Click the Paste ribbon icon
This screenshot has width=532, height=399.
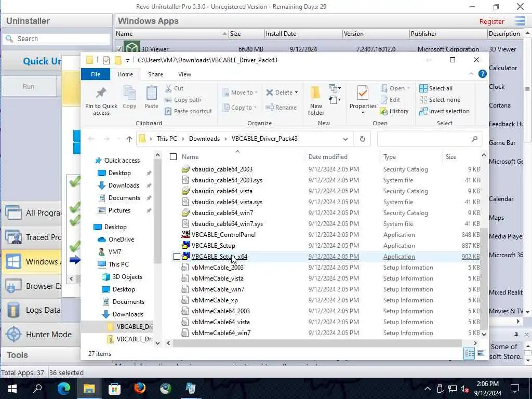[x=151, y=97]
